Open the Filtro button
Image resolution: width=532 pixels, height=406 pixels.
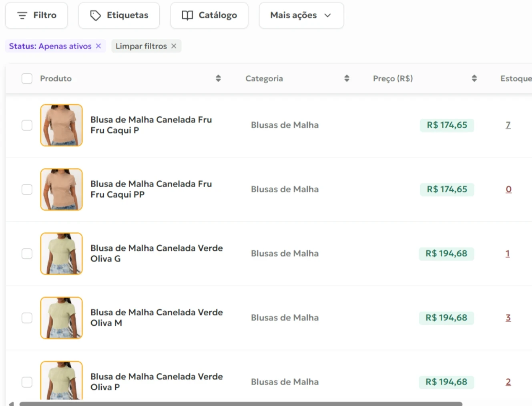coord(36,15)
